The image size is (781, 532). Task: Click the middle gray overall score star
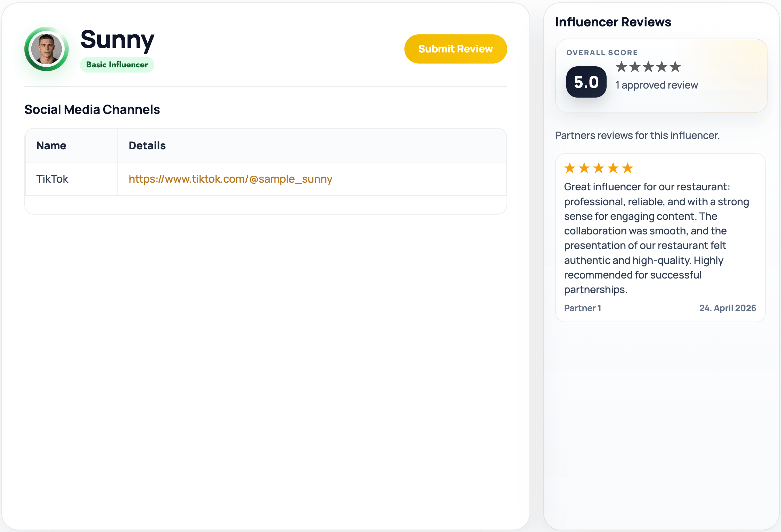pos(648,67)
